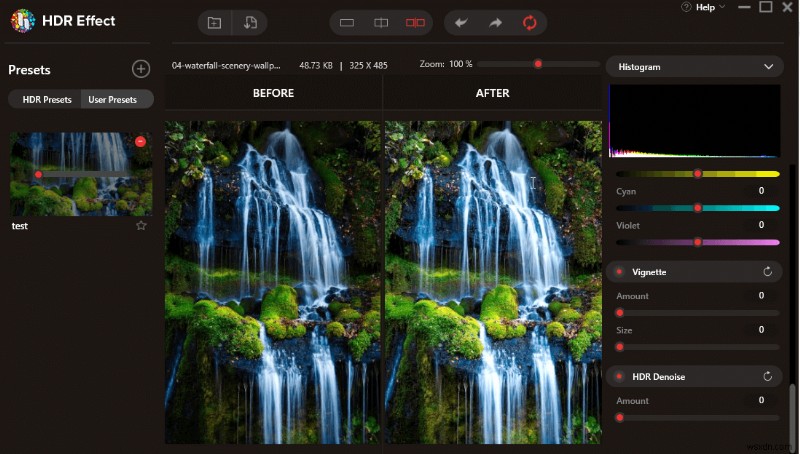The image size is (800, 454).
Task: Add a new preset with plus icon
Action: pos(141,69)
